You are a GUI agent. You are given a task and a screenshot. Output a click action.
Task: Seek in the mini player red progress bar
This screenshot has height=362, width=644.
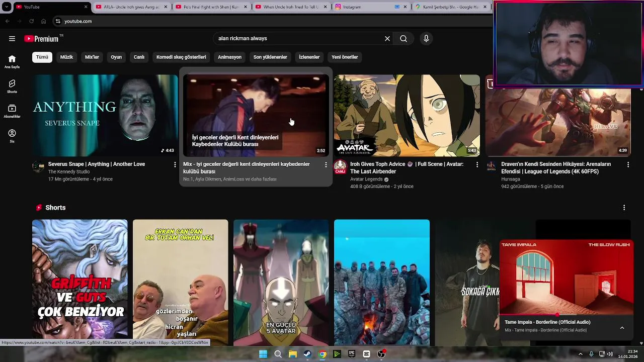pyautogui.click(x=567, y=315)
